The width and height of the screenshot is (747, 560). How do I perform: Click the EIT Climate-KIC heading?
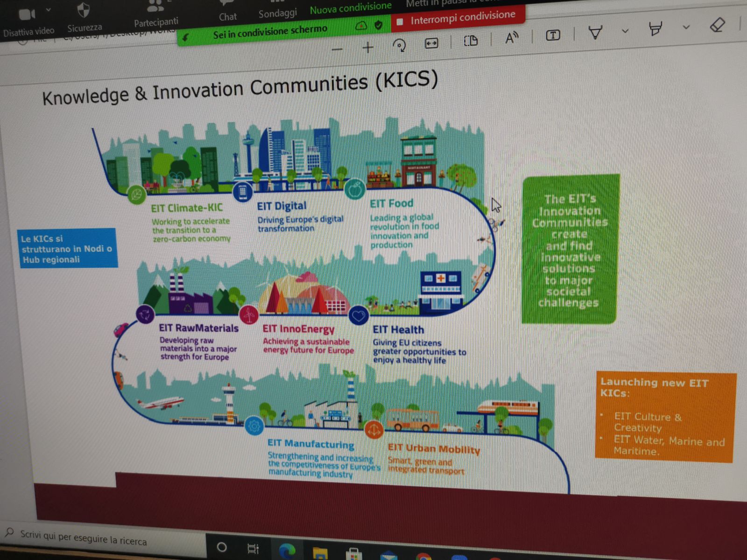click(x=187, y=208)
